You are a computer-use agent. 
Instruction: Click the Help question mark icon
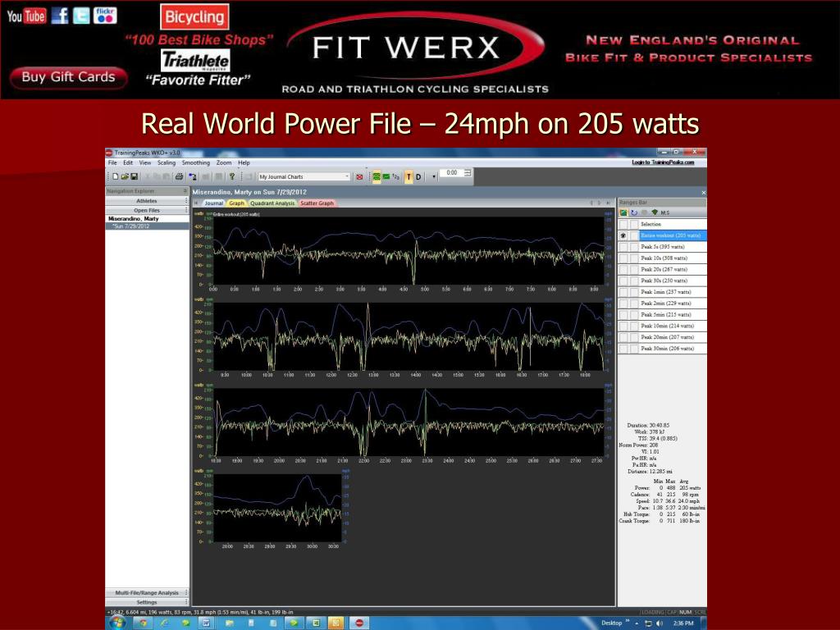click(232, 176)
